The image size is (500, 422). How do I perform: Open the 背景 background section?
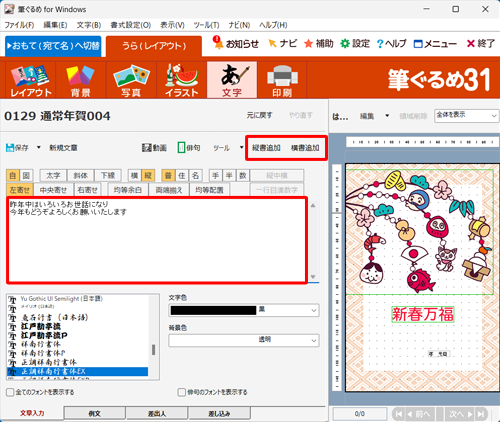pyautogui.click(x=81, y=80)
